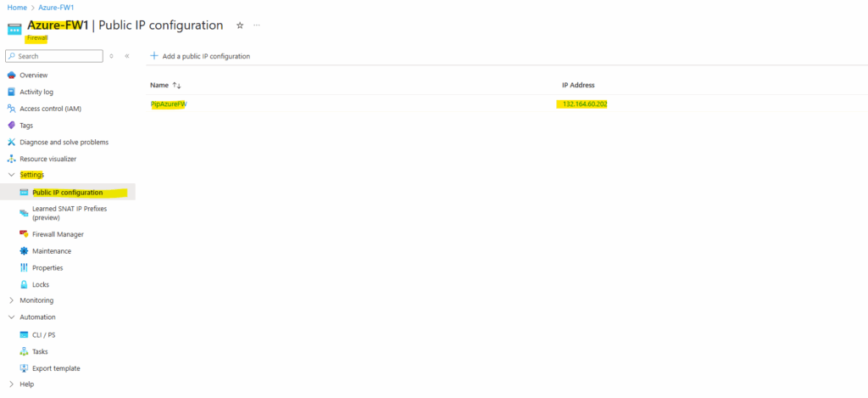This screenshot has width=868, height=398.
Task: Open the Azure-FW1 breadcrumb link
Action: coord(56,8)
